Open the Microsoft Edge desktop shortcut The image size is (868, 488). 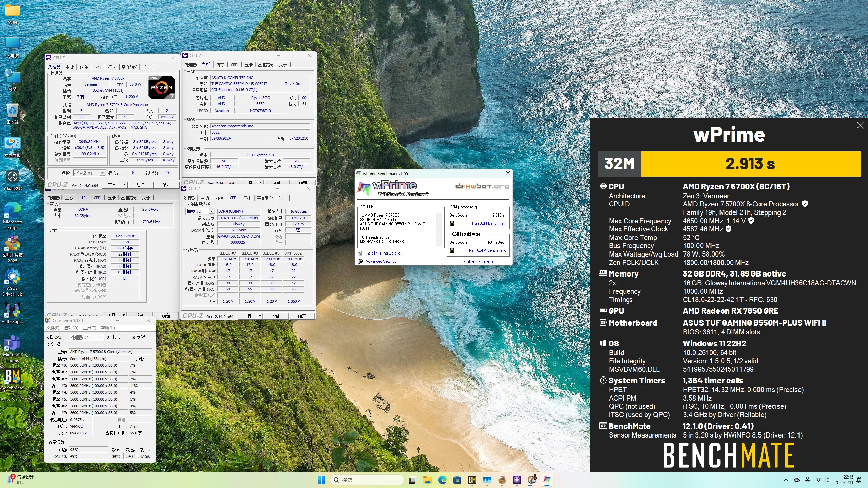click(x=13, y=216)
